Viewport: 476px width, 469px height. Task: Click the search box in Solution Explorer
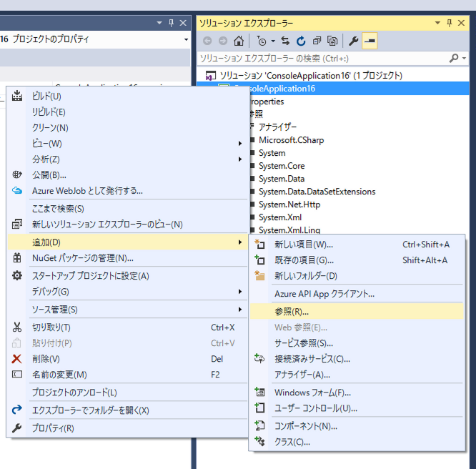[x=322, y=58]
